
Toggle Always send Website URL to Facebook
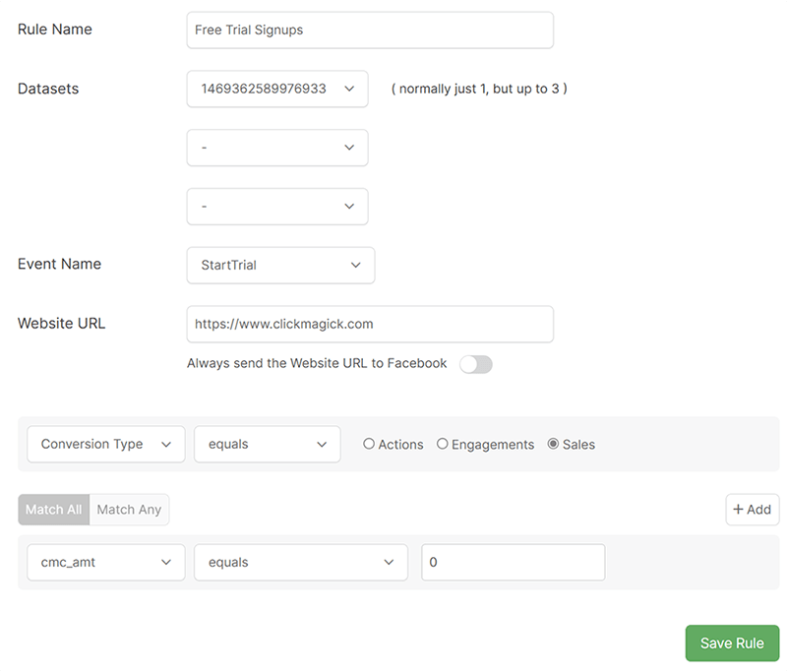[x=475, y=364]
